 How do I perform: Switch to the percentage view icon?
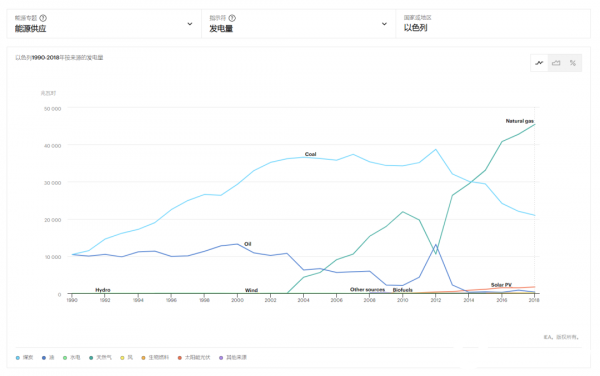click(x=573, y=63)
